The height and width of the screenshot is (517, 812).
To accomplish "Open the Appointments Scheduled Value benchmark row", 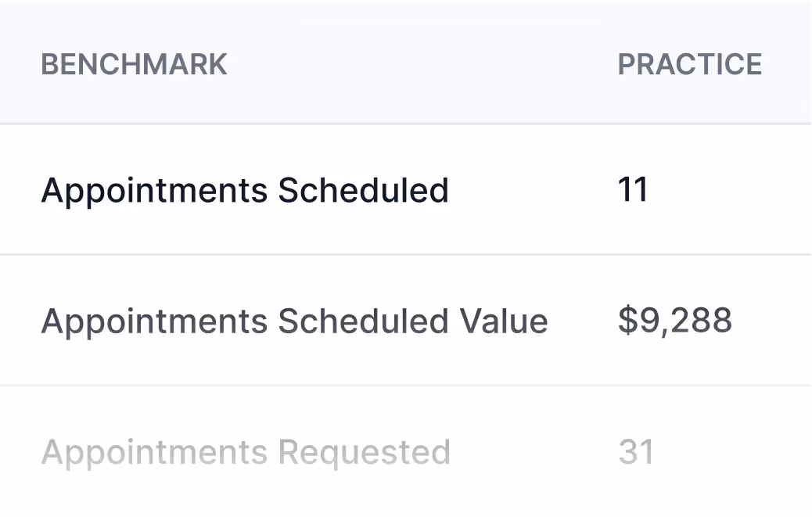I will tap(405, 321).
